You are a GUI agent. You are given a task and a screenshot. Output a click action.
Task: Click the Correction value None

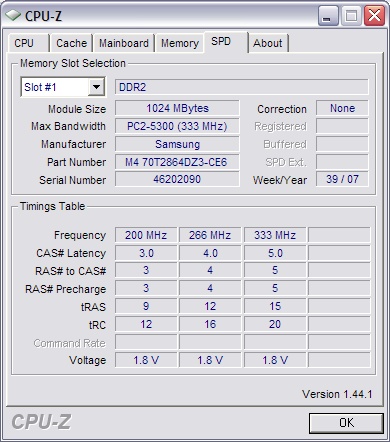(342, 108)
